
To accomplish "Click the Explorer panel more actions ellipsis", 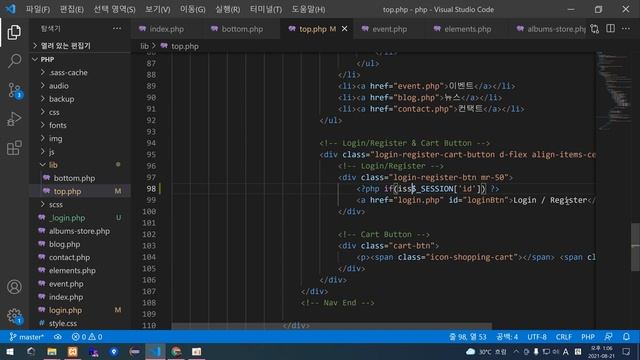I will pyautogui.click(x=117, y=29).
